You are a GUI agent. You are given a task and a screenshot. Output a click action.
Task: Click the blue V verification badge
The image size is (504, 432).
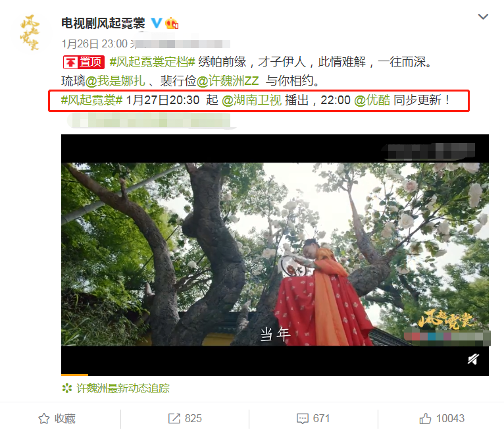point(157,23)
